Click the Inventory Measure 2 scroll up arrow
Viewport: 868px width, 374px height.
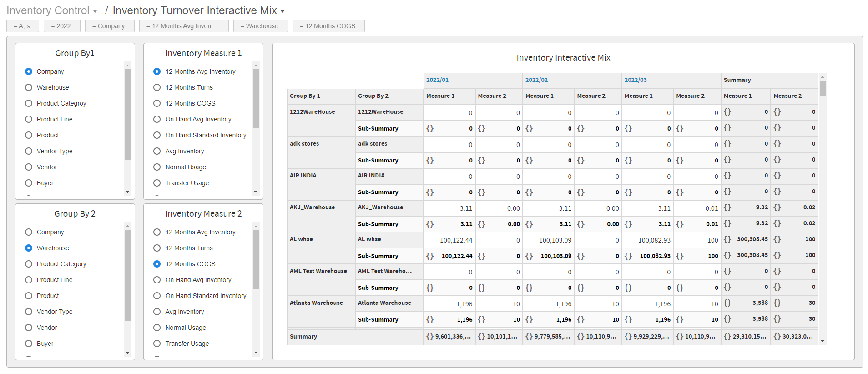pos(256,226)
